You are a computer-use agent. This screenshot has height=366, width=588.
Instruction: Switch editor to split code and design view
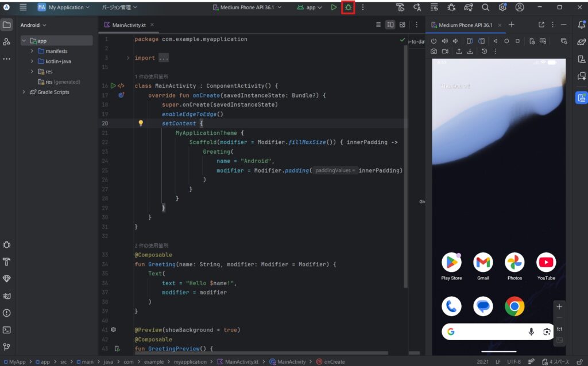[x=390, y=25]
